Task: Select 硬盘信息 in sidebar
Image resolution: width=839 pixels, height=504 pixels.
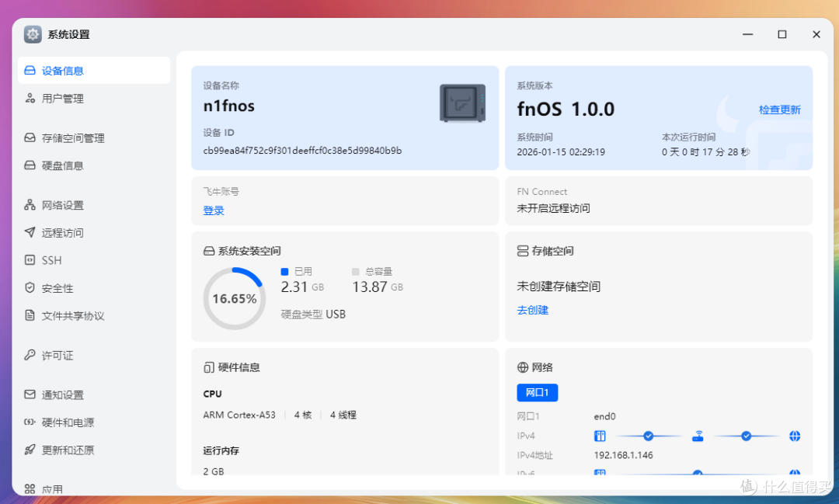Action: pyautogui.click(x=94, y=165)
